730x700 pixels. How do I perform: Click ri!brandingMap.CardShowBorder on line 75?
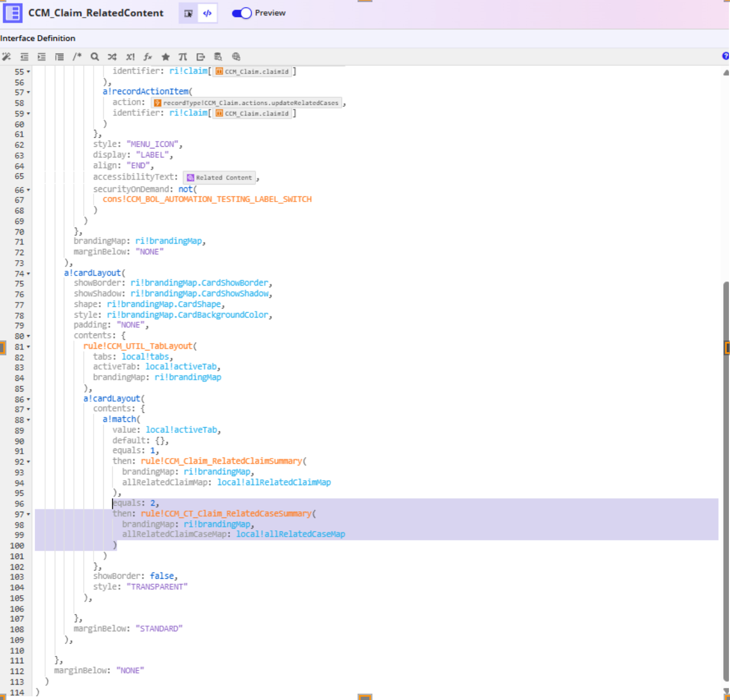click(200, 283)
